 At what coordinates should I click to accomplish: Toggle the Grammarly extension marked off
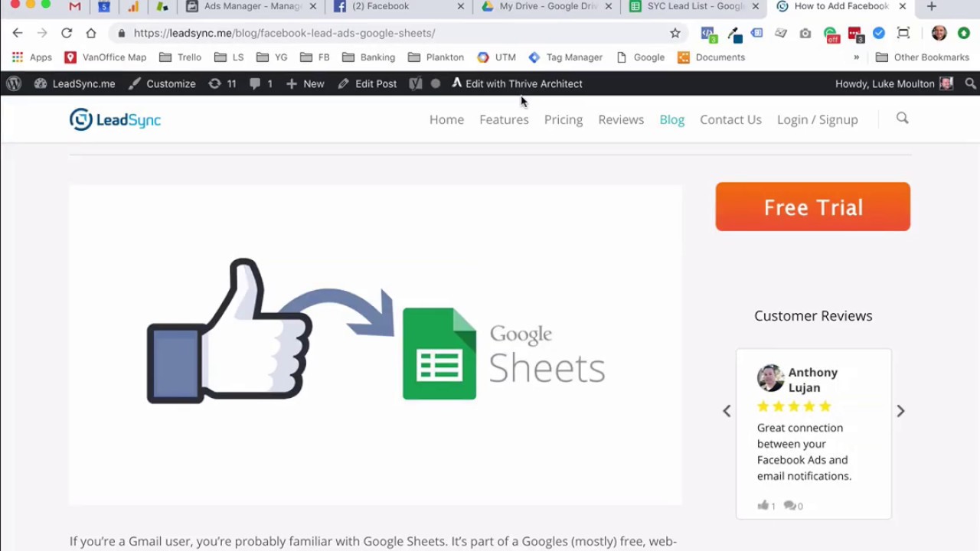(x=831, y=34)
